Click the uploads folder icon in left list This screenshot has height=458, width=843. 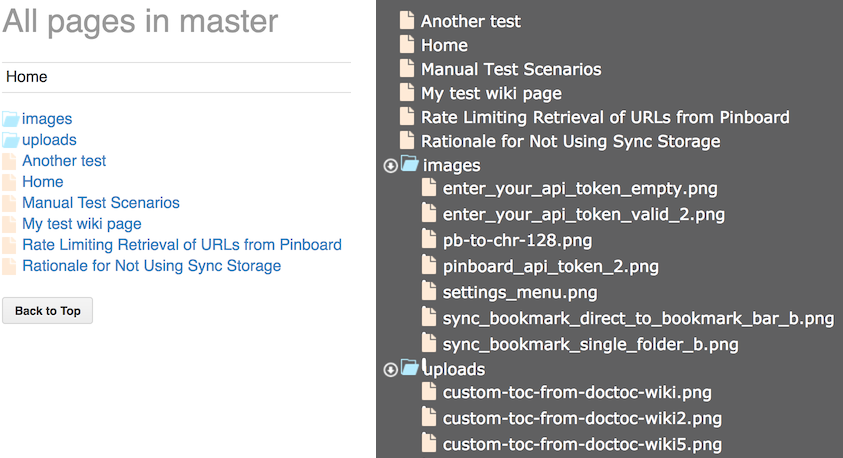pos(10,140)
